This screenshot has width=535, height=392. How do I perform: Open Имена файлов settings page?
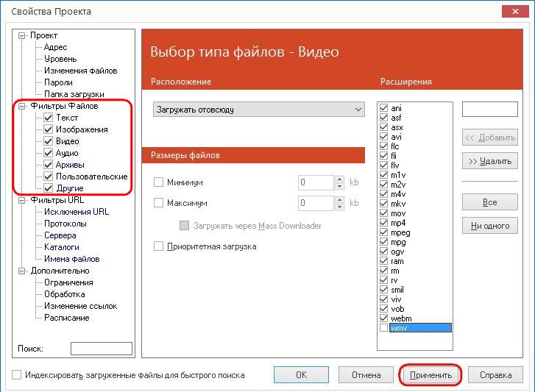click(71, 259)
